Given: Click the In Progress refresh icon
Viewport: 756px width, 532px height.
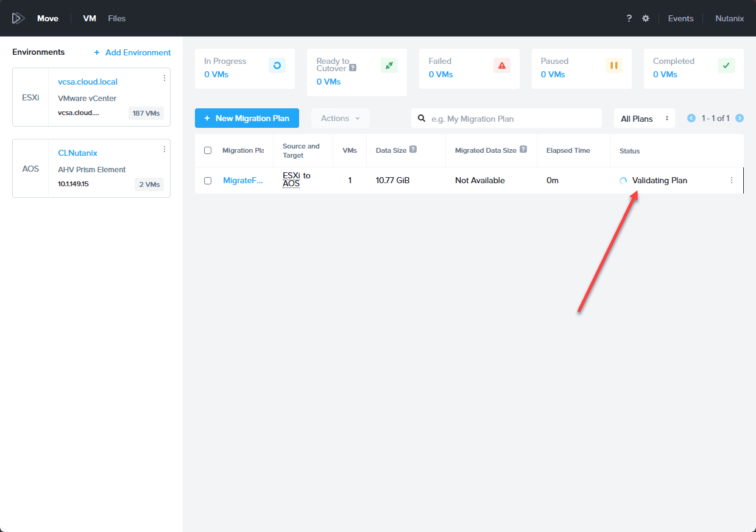Looking at the screenshot, I should point(277,66).
